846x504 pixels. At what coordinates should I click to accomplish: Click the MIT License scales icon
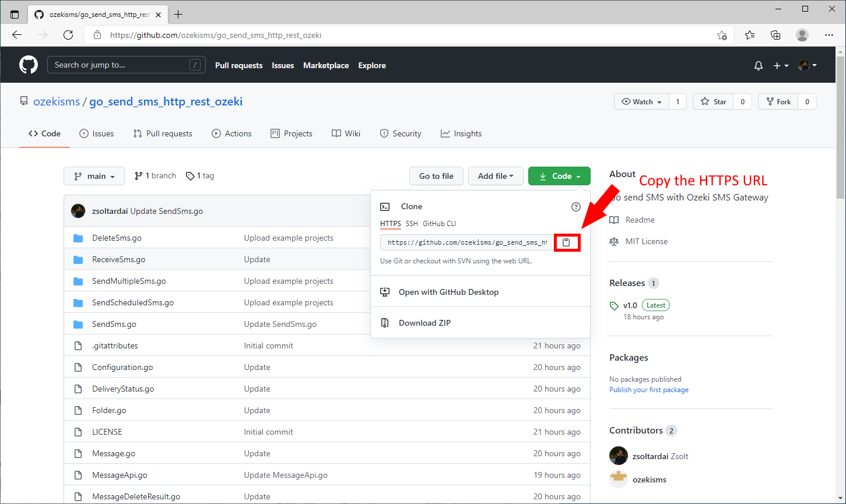click(614, 241)
